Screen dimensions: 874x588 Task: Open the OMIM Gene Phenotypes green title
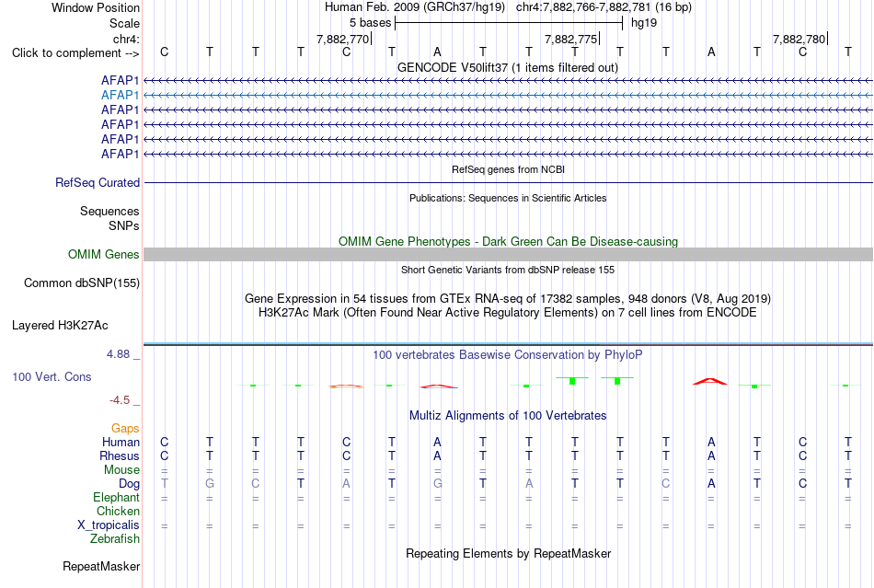[x=508, y=241]
